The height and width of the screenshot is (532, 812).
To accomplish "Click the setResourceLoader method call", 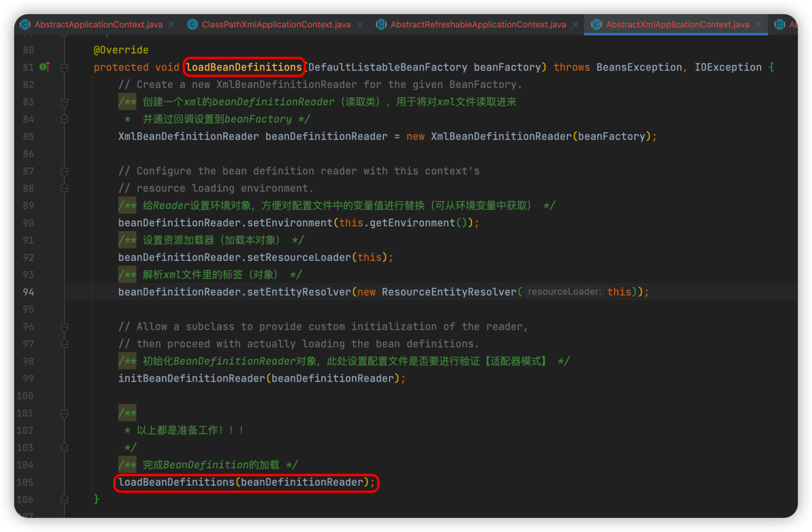I will 299,258.
